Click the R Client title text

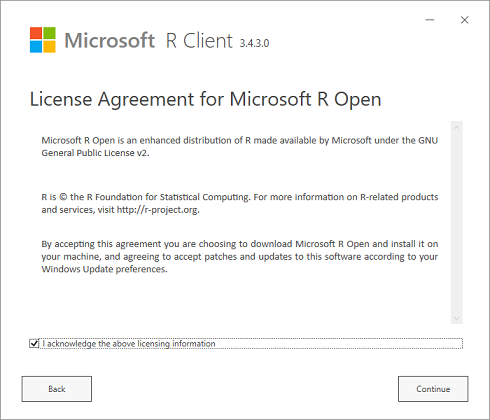click(x=199, y=41)
